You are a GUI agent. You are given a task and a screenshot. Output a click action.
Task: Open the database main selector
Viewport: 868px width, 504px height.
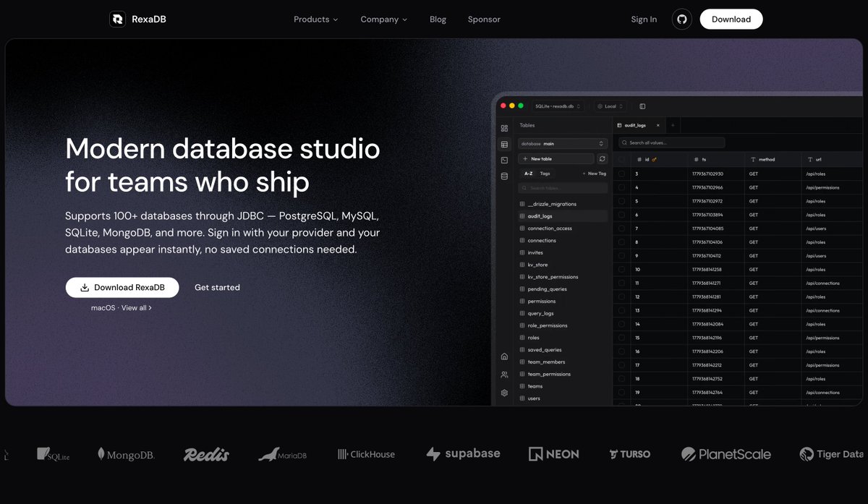(x=563, y=144)
